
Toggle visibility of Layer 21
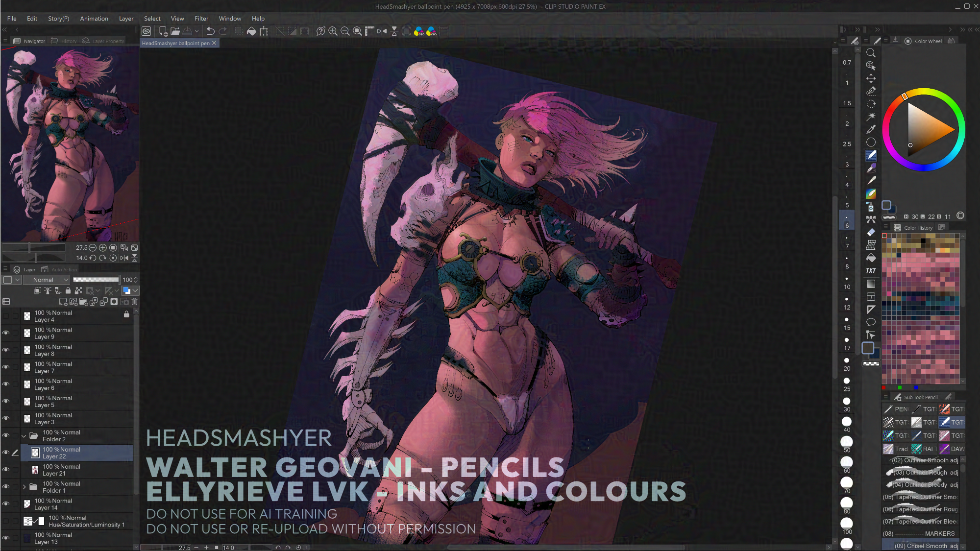(6, 470)
